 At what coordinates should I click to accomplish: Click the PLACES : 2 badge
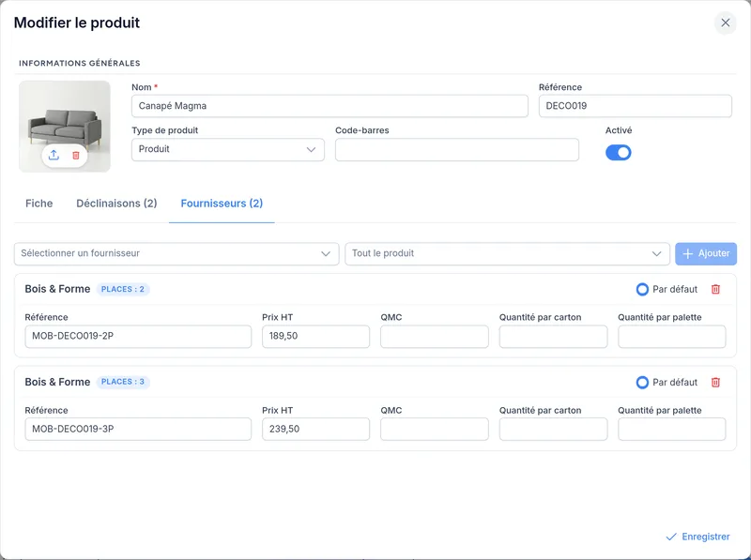point(123,289)
